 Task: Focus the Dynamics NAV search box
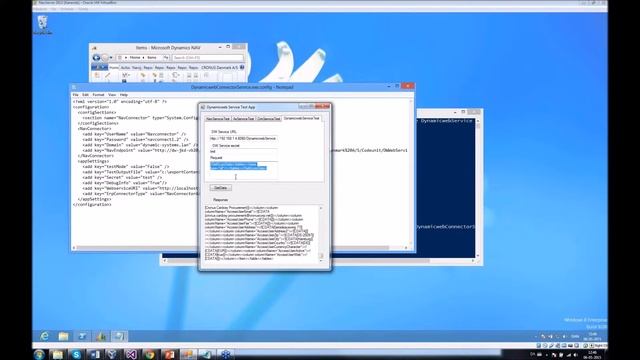pyautogui.click(x=207, y=58)
